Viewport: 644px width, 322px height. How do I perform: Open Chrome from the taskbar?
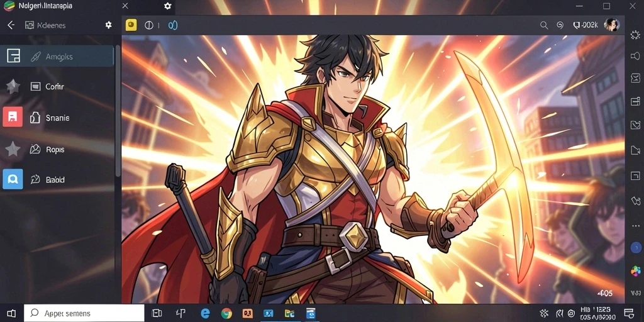(226, 314)
